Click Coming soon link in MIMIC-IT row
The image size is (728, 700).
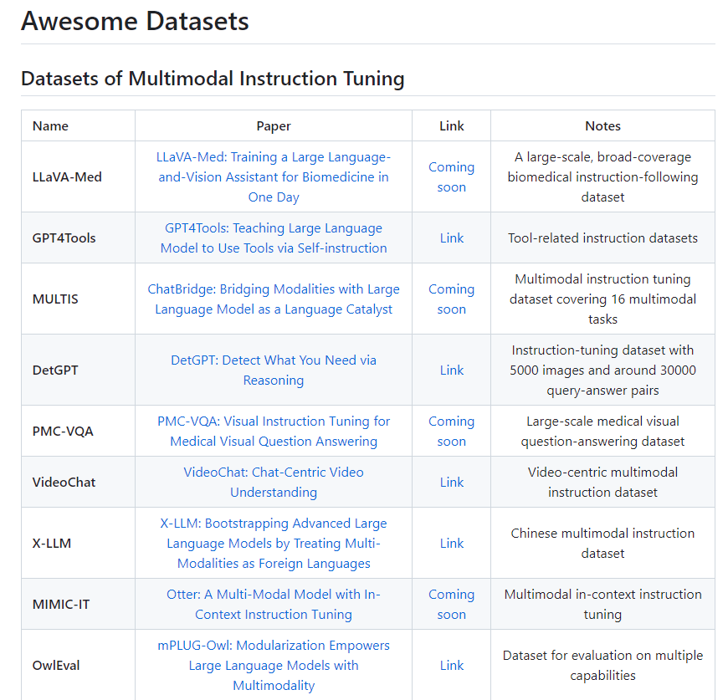[x=451, y=604]
